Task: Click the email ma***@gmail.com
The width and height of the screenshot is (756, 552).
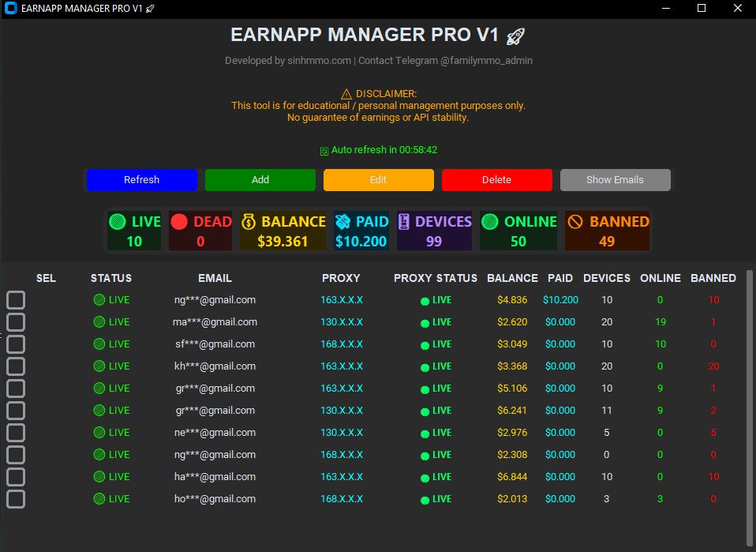Action: [x=215, y=322]
